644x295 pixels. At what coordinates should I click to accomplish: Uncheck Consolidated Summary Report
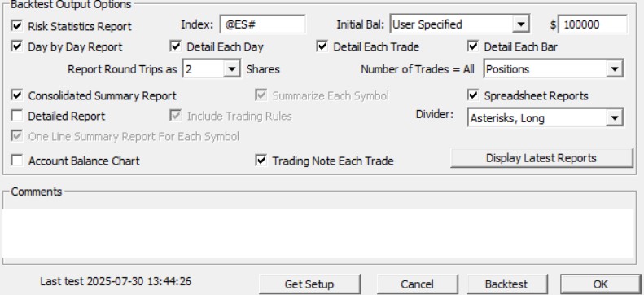click(17, 95)
